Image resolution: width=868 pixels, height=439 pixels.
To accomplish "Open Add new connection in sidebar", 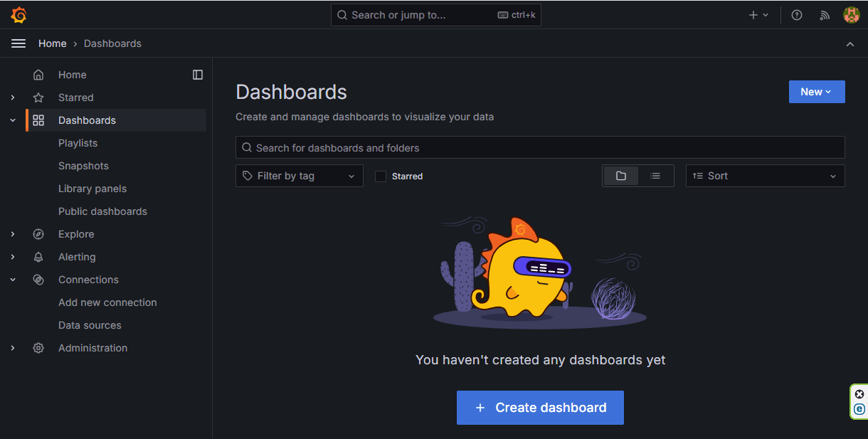I will coord(107,302).
